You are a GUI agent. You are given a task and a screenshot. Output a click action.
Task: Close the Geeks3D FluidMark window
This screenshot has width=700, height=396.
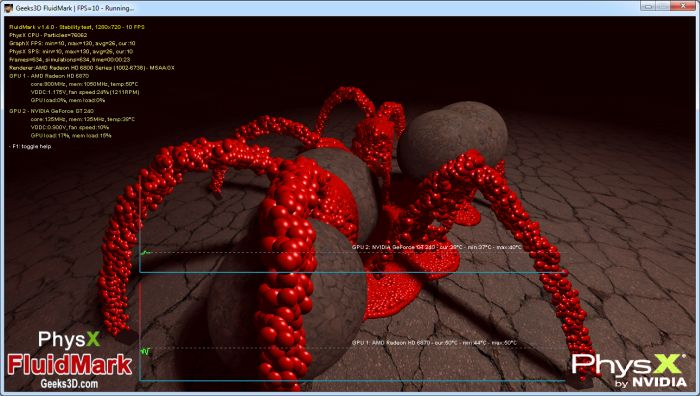click(x=683, y=6)
